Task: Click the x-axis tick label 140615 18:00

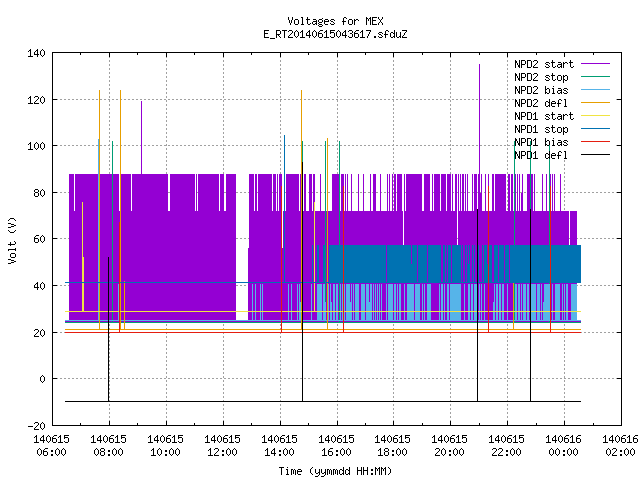Action: pyautogui.click(x=393, y=446)
